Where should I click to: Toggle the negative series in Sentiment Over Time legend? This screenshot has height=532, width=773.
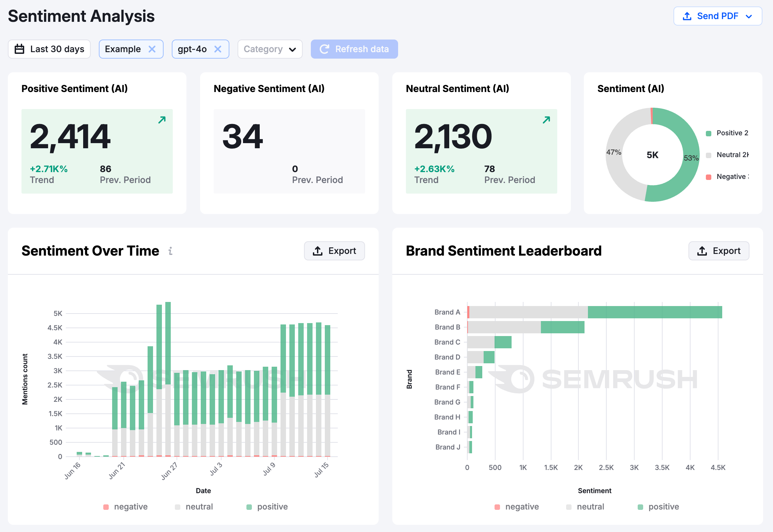[x=126, y=506]
